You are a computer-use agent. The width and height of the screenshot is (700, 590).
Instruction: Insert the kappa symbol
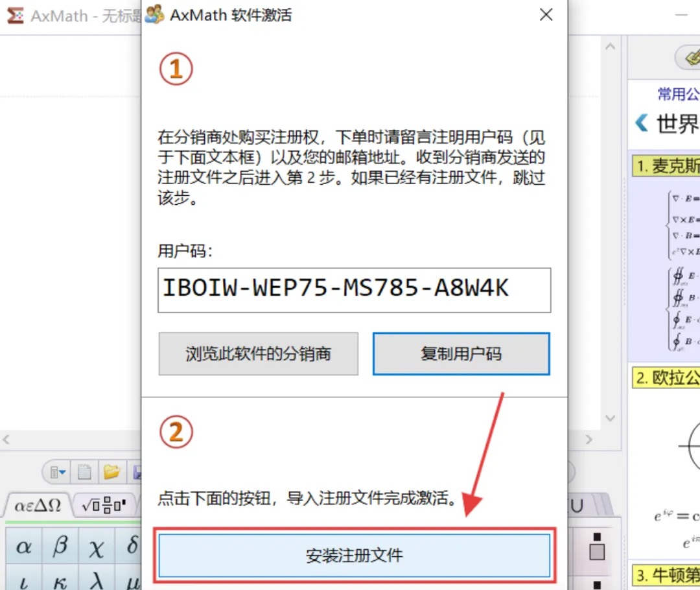60,578
